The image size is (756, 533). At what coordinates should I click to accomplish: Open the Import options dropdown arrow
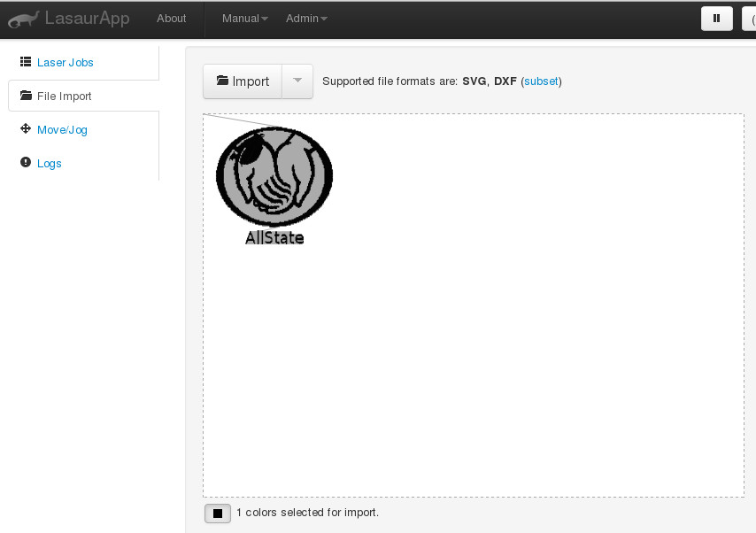297,81
